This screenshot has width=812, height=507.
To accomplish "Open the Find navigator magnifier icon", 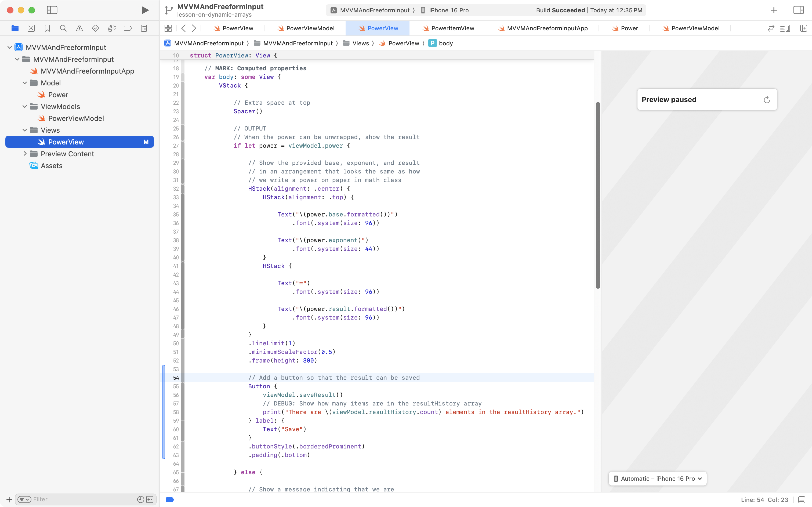I will point(63,28).
